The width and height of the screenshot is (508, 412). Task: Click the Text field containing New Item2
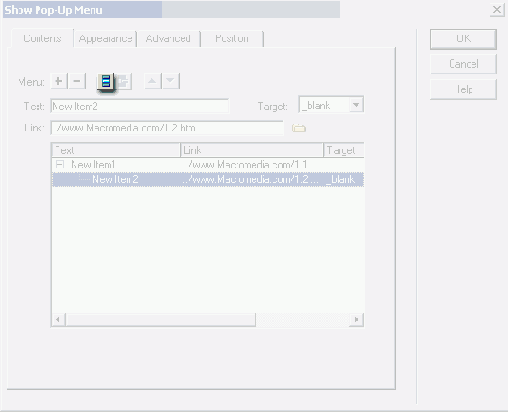point(140,106)
